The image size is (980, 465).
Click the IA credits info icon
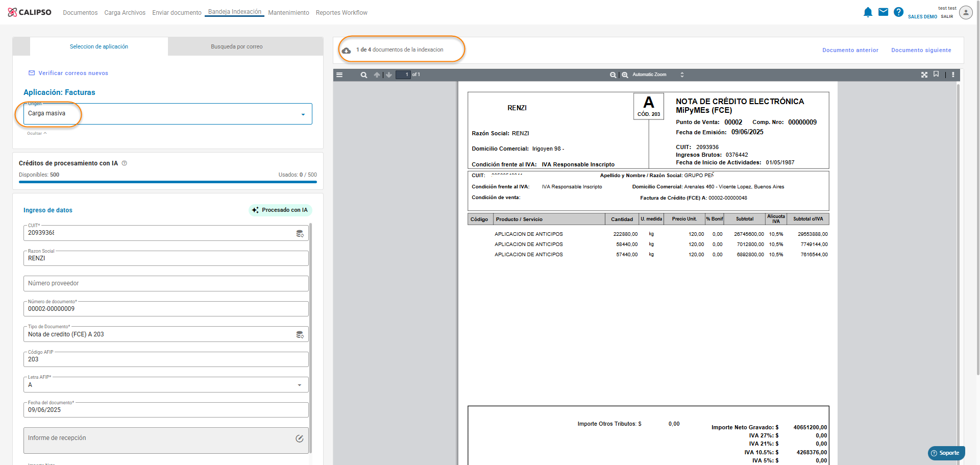point(125,163)
